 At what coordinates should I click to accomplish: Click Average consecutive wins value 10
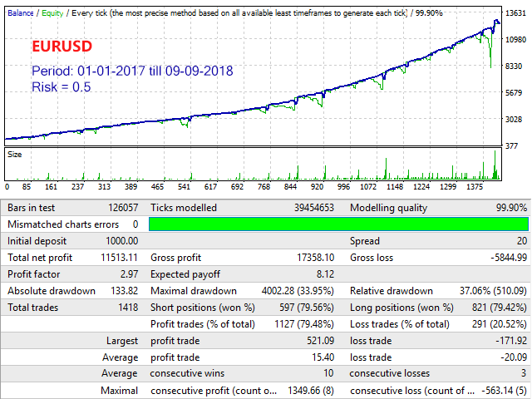pos(328,373)
